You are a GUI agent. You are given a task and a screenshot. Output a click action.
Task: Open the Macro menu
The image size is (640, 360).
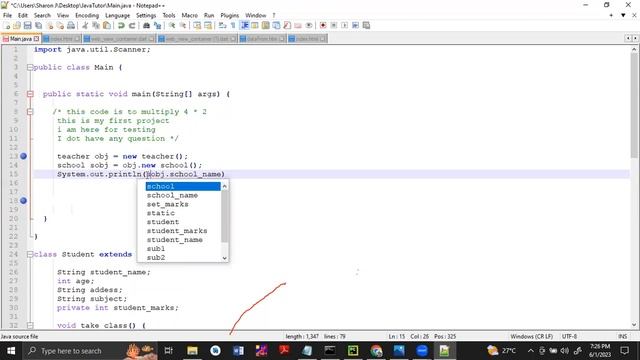(189, 15)
